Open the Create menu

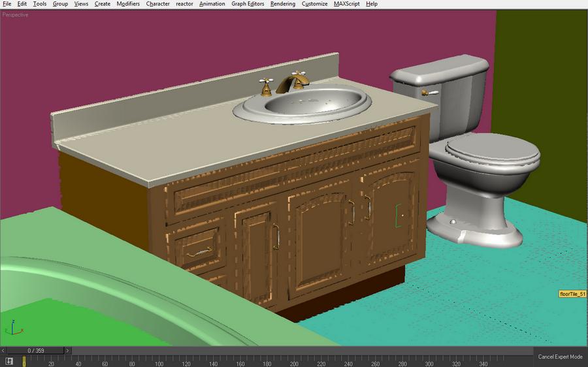click(x=103, y=4)
